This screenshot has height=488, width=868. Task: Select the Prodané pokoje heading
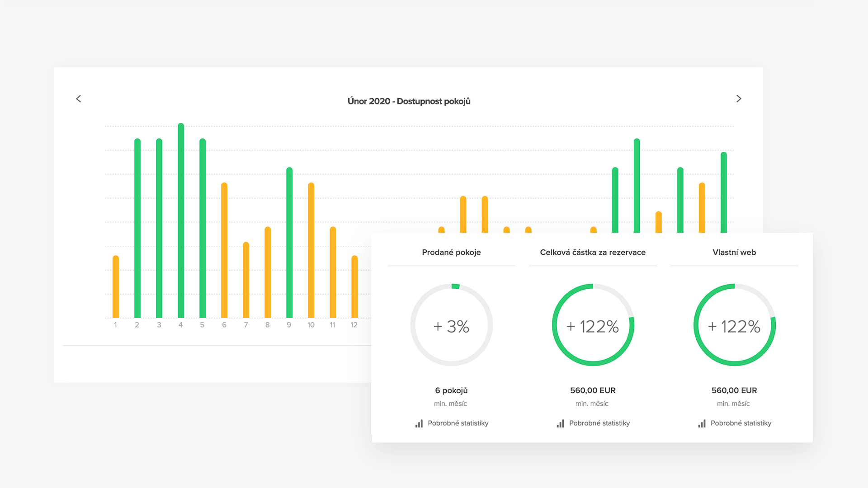pos(451,252)
